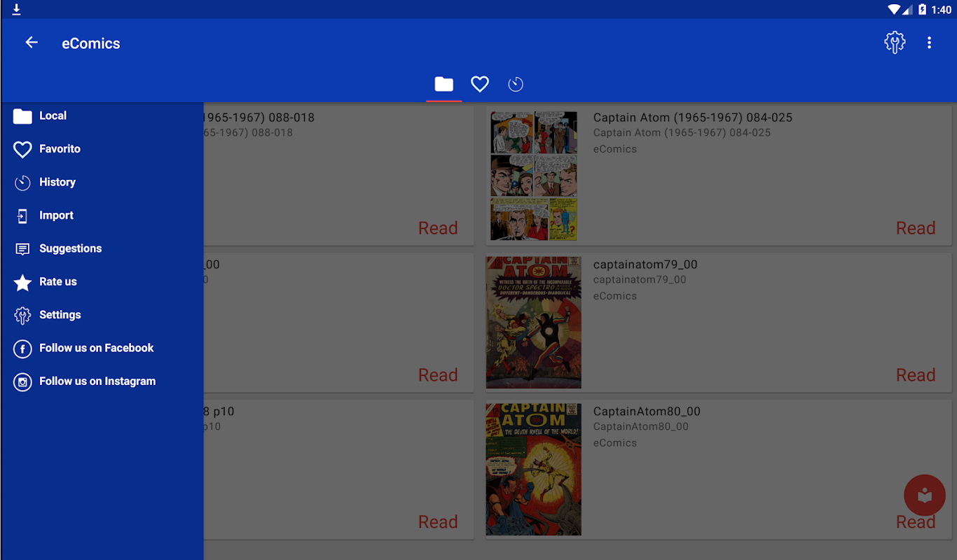Viewport: 957px width, 560px height.
Task: Click the Instagram icon in drawer
Action: pyautogui.click(x=22, y=381)
